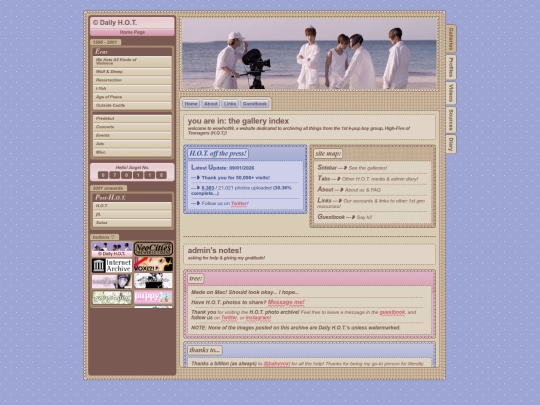
Task: Click the 'site map:' label
Action: 328,153
